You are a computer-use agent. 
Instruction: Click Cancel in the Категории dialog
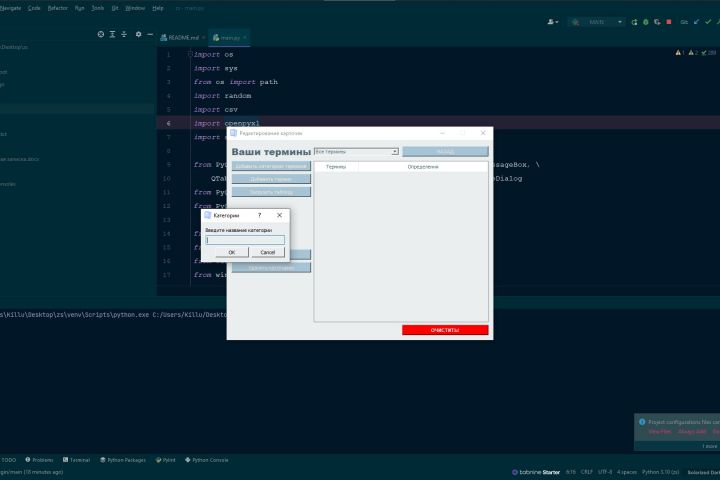click(x=268, y=252)
